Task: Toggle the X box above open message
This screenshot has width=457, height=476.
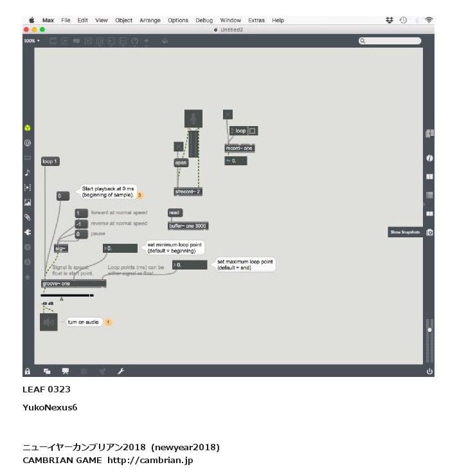Action: 179,147
